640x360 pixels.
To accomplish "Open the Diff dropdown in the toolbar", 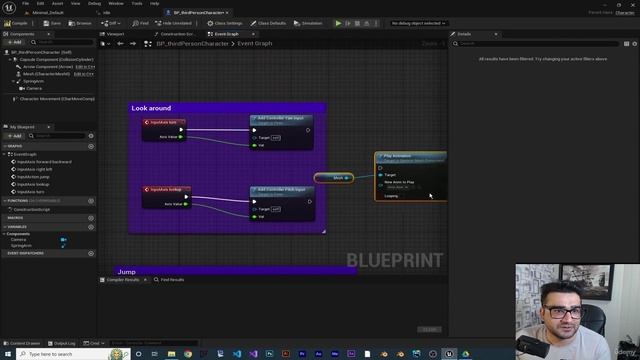I will [111, 23].
